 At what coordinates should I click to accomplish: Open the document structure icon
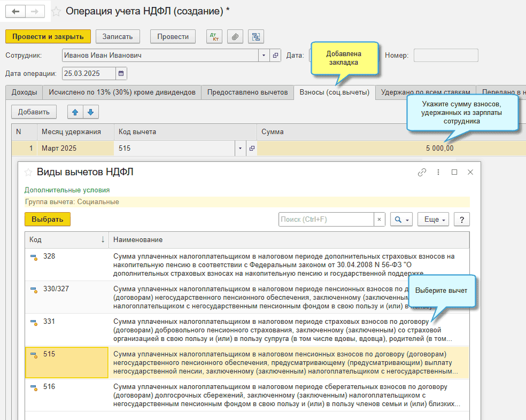[x=256, y=36]
